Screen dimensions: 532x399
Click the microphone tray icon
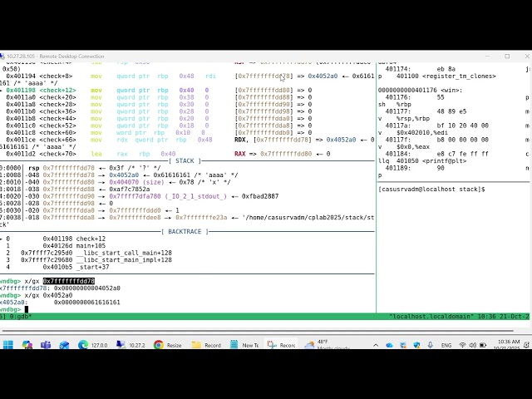[431, 346]
